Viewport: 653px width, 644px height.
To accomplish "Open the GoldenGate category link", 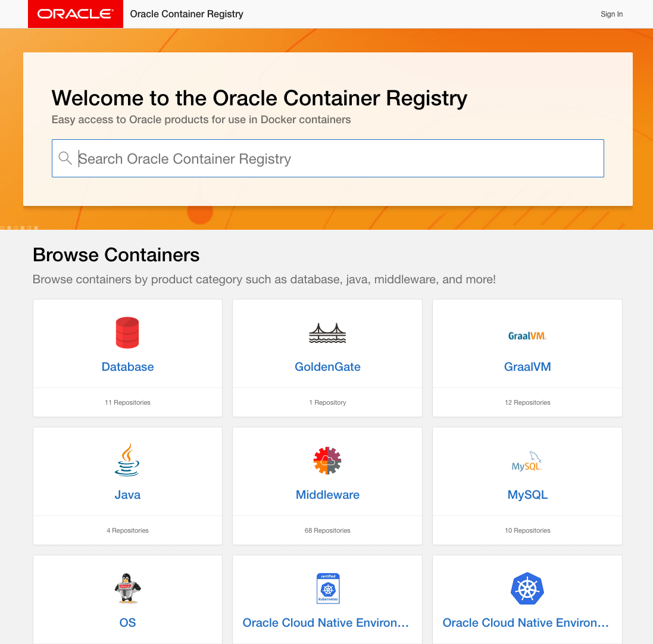I will click(x=327, y=367).
